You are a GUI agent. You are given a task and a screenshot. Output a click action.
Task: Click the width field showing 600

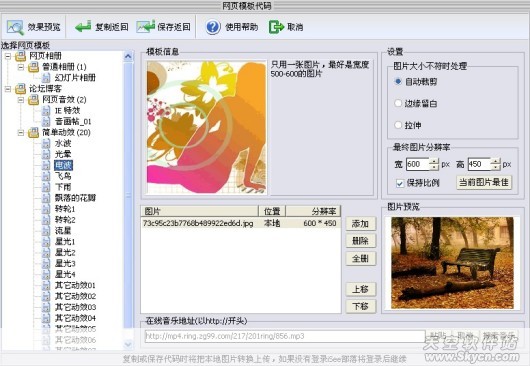(x=418, y=164)
